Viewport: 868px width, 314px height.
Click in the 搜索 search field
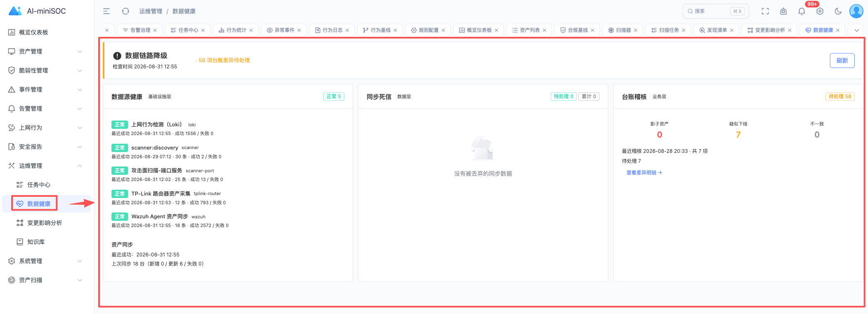[716, 11]
